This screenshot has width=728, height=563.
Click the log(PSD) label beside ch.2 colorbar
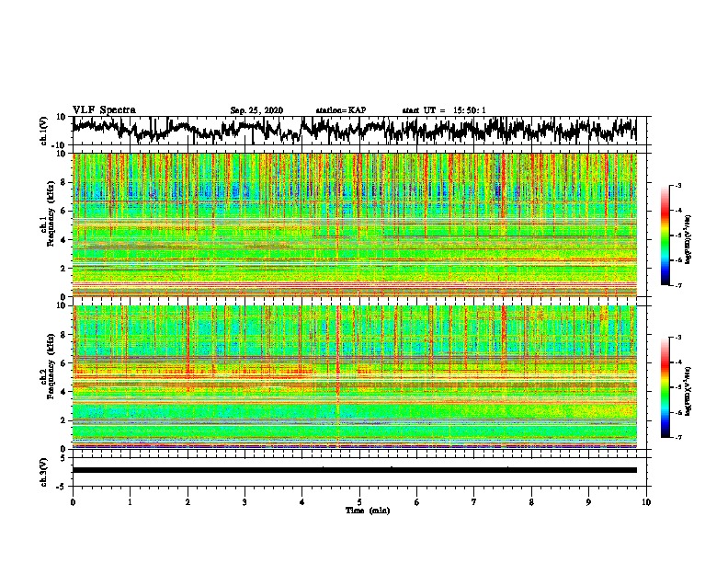point(688,391)
